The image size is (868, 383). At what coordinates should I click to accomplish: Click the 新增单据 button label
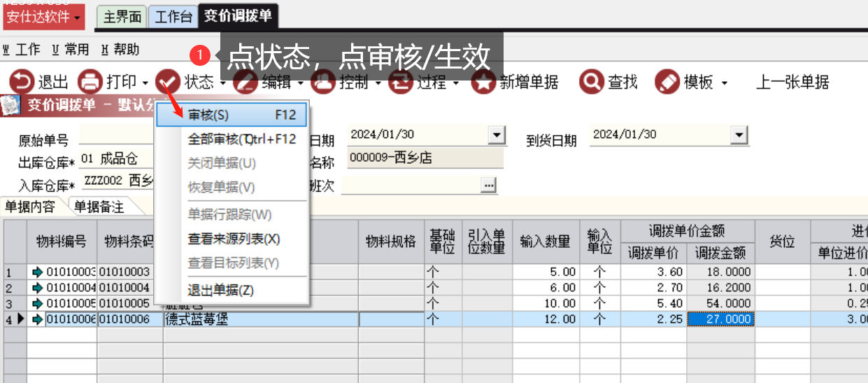tap(529, 83)
